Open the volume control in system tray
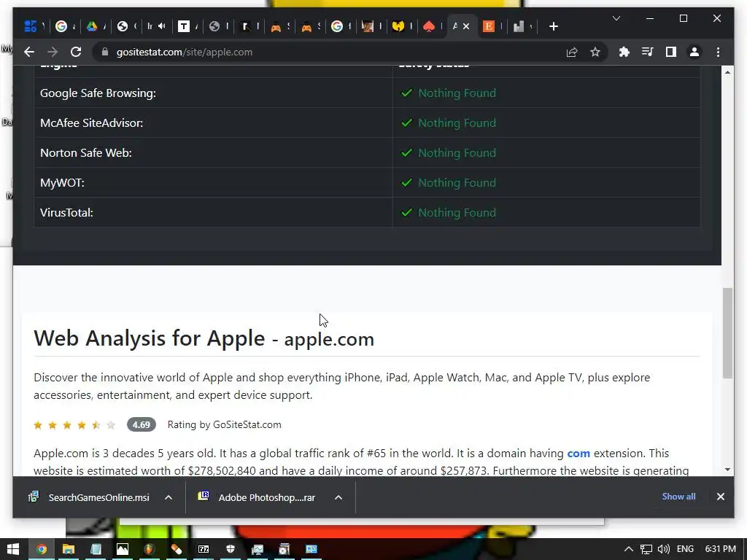 [664, 549]
